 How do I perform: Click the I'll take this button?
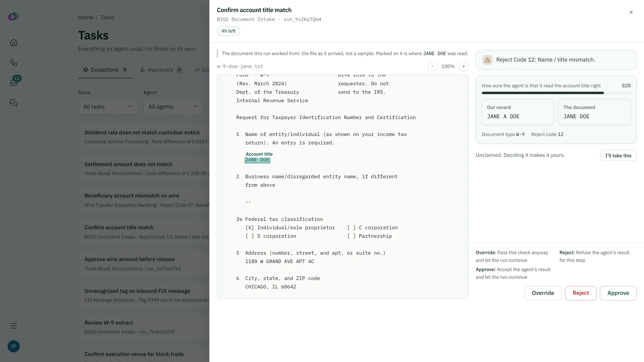pos(618,156)
